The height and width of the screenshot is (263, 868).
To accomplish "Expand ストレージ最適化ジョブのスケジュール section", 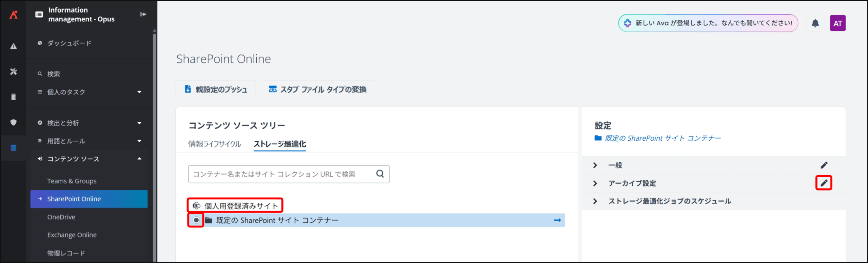I will (595, 201).
